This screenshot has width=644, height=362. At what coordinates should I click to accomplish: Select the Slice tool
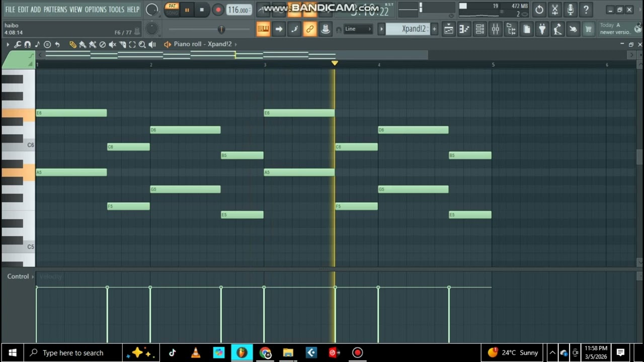[122, 45]
